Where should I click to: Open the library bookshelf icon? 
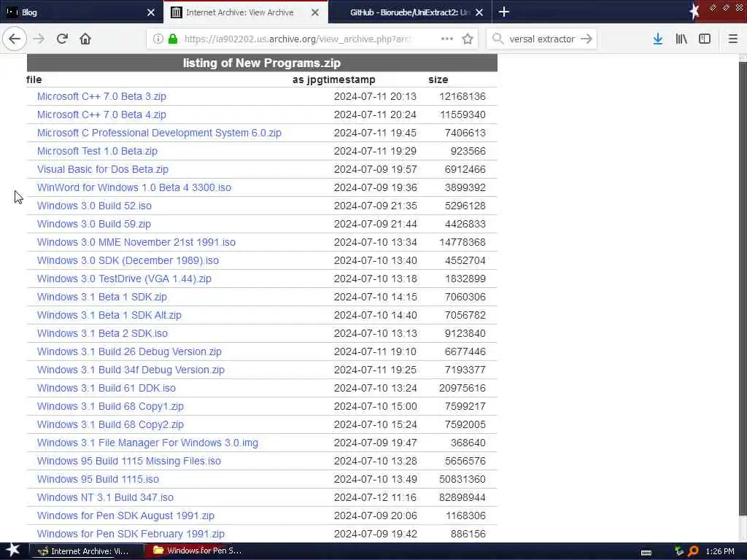click(x=681, y=39)
